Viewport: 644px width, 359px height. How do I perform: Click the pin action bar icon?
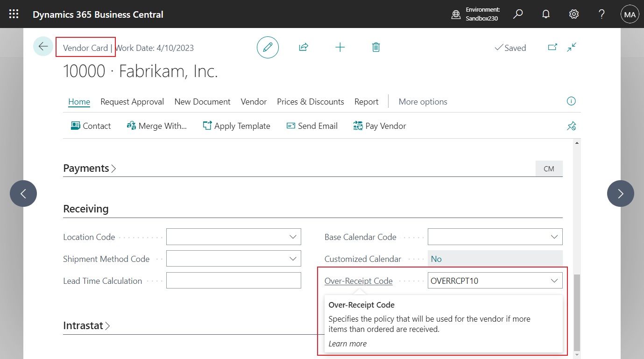[571, 126]
